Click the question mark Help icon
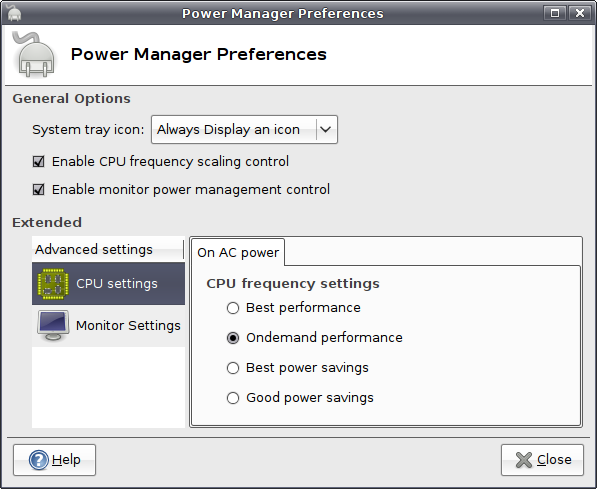597x489 pixels. click(x=39, y=460)
